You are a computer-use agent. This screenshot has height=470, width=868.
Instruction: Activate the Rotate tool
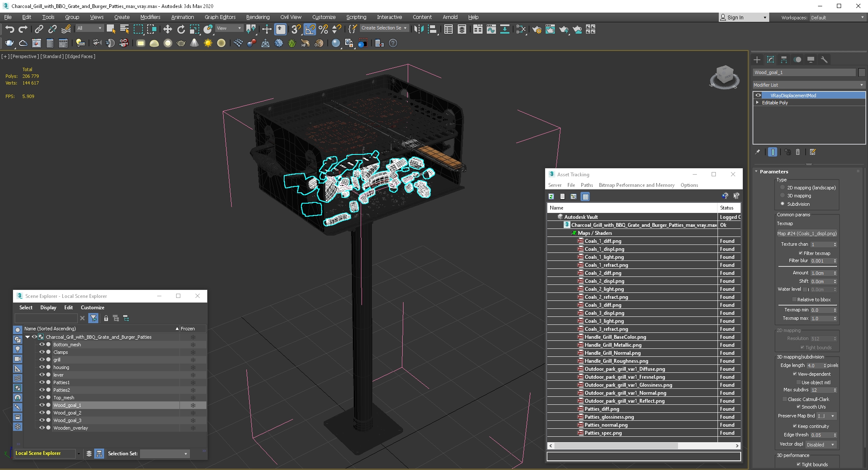pyautogui.click(x=181, y=29)
